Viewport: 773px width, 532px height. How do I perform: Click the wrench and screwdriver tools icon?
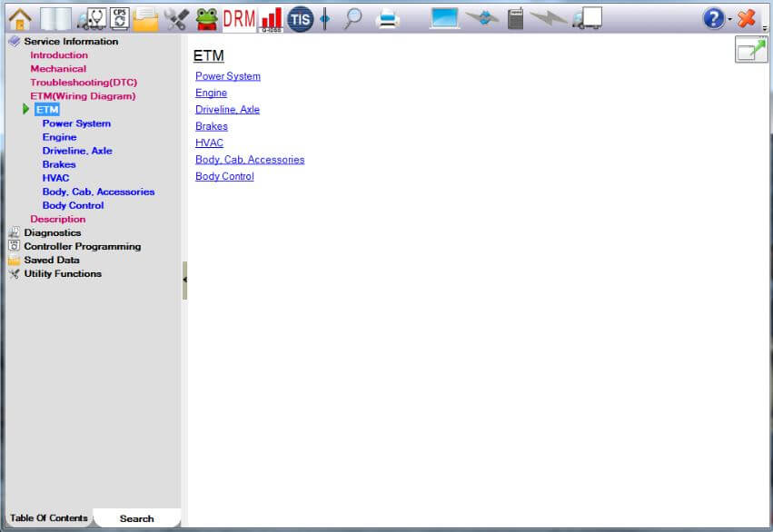(176, 18)
